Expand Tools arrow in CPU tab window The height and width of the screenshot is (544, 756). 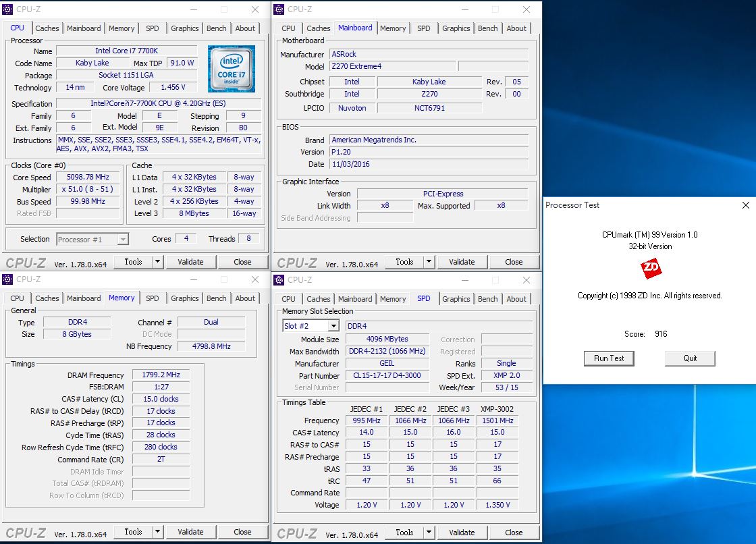coord(158,262)
